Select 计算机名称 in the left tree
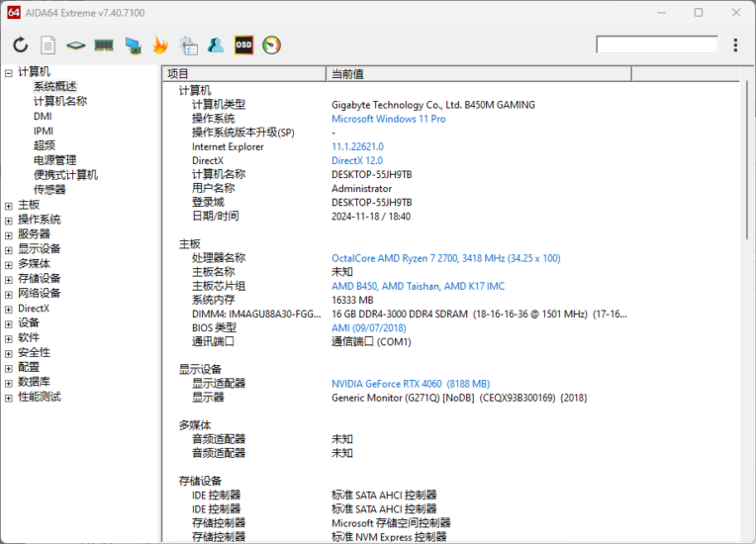756x544 pixels. coord(60,101)
